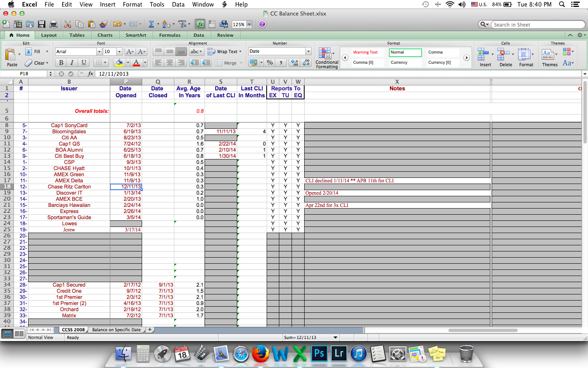The image size is (588, 368).
Task: Toggle Wrap Text for the cell
Action: (224, 52)
